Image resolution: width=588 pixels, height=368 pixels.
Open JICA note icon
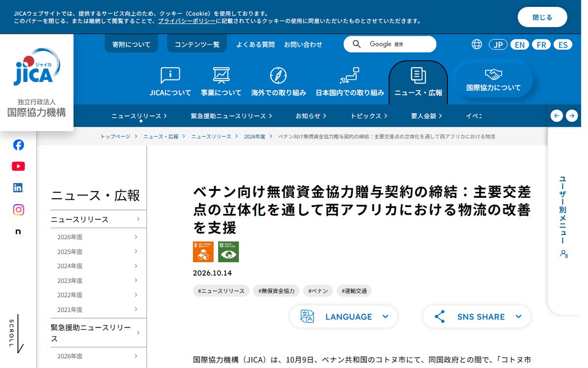pos(18,232)
